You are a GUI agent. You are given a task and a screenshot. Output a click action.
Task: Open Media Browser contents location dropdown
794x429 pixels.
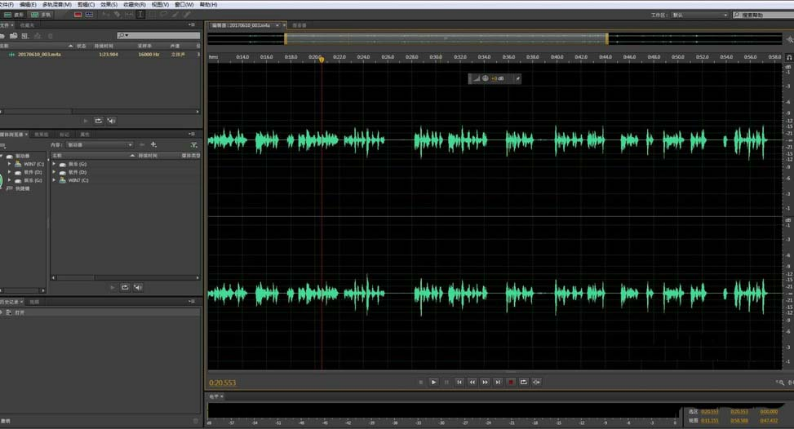click(99, 145)
